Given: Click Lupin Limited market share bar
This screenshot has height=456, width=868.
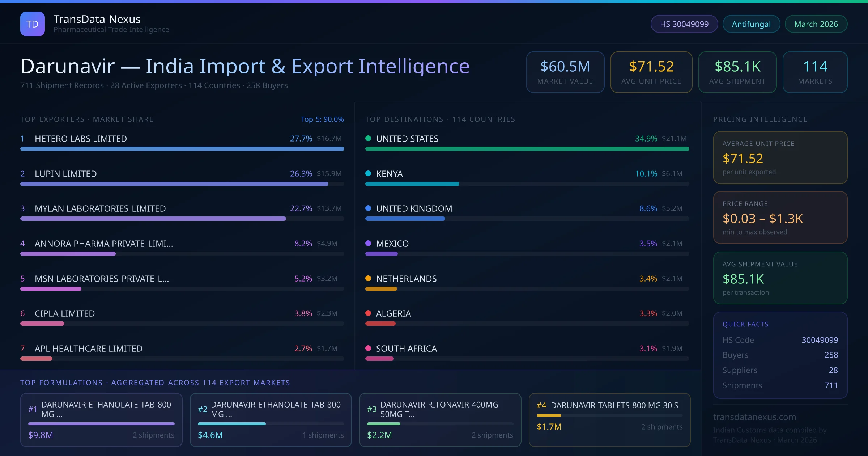Looking at the screenshot, I should (x=174, y=184).
